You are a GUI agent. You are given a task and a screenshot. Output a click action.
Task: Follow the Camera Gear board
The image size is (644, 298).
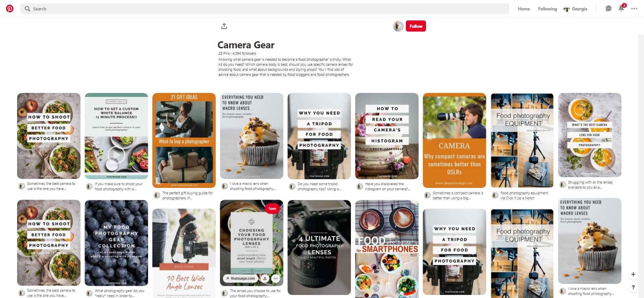tap(416, 26)
